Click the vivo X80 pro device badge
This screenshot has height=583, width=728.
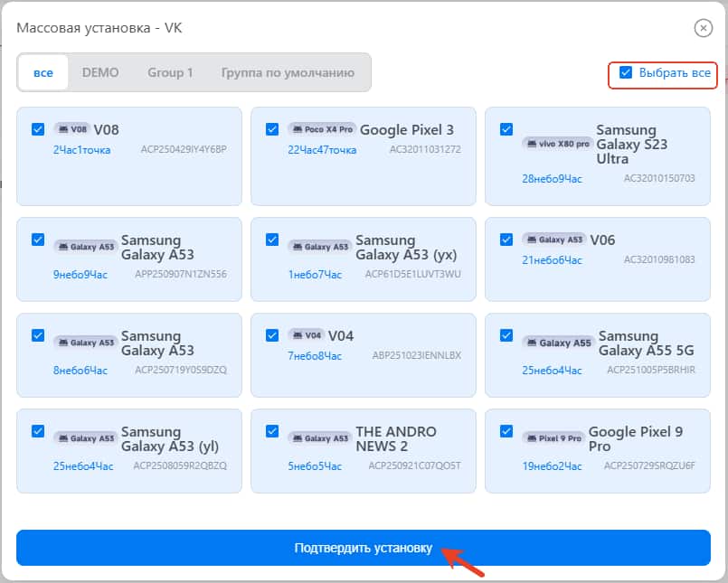[556, 143]
